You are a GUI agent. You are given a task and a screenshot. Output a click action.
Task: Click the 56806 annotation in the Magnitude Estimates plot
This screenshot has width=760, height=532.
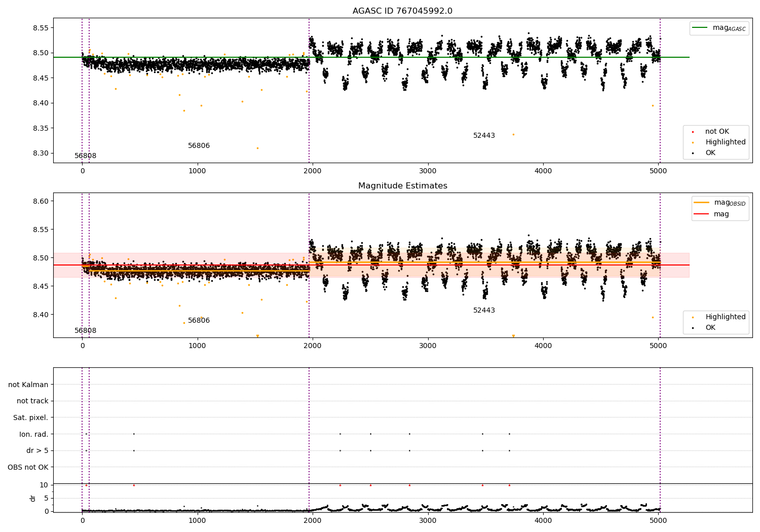pos(199,321)
